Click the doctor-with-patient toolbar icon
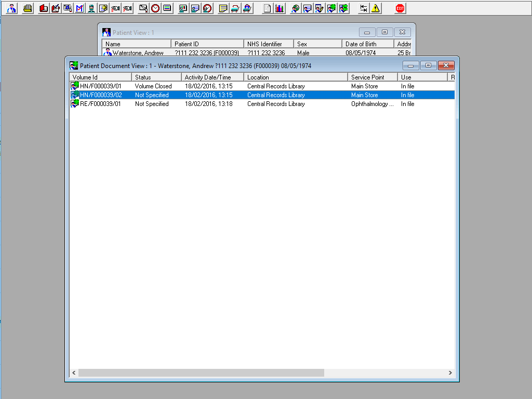The image size is (532, 399). pos(11,8)
